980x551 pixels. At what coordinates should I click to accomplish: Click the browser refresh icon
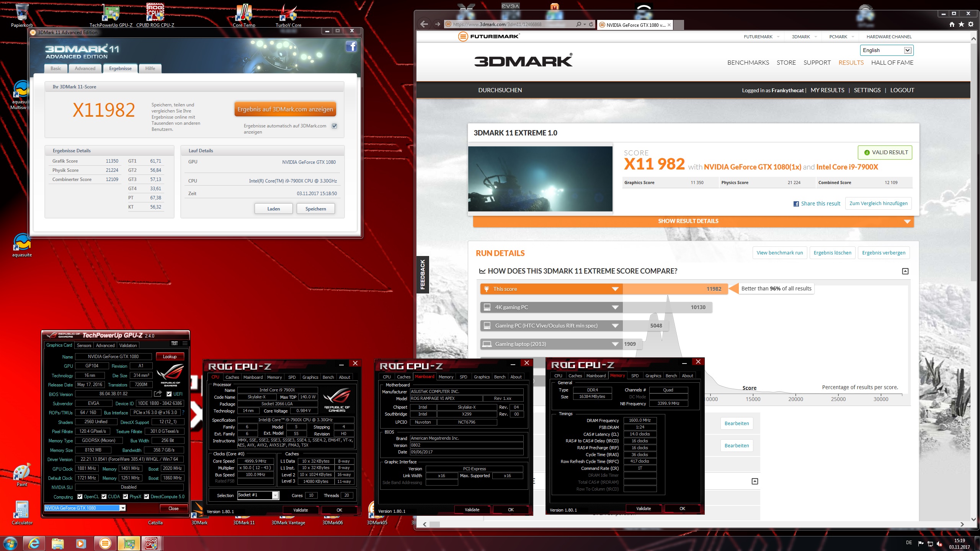point(591,24)
